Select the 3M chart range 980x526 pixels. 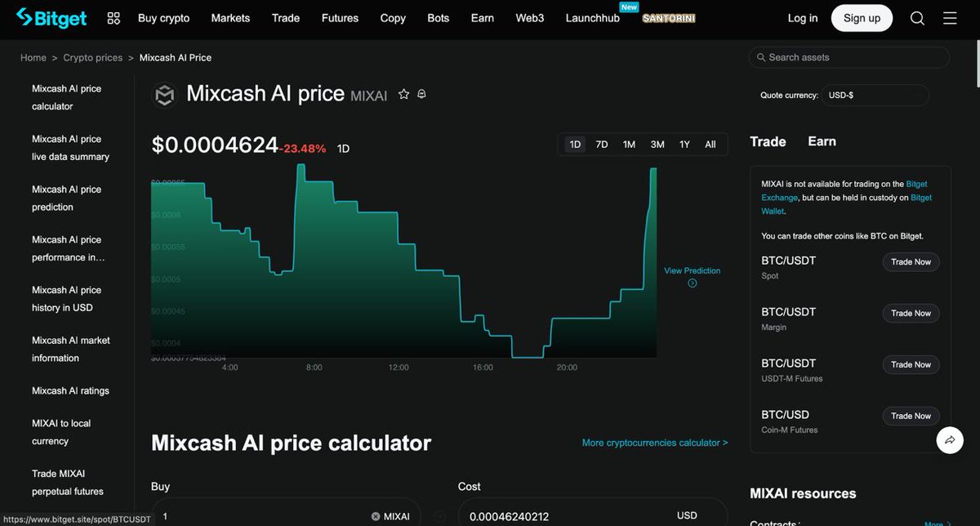[657, 145]
